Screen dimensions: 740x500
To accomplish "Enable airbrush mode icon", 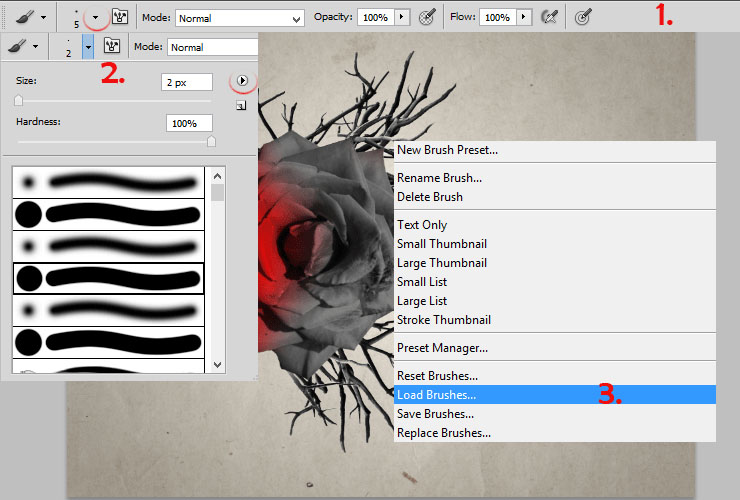I will click(549, 17).
